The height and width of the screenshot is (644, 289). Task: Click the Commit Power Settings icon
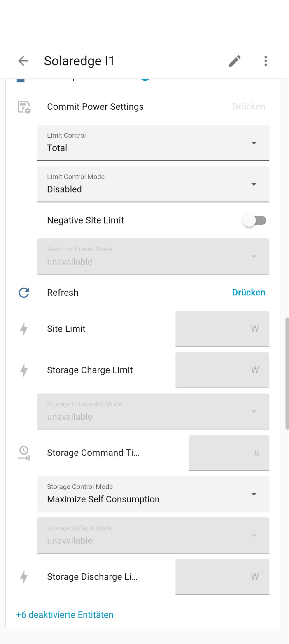(24, 107)
